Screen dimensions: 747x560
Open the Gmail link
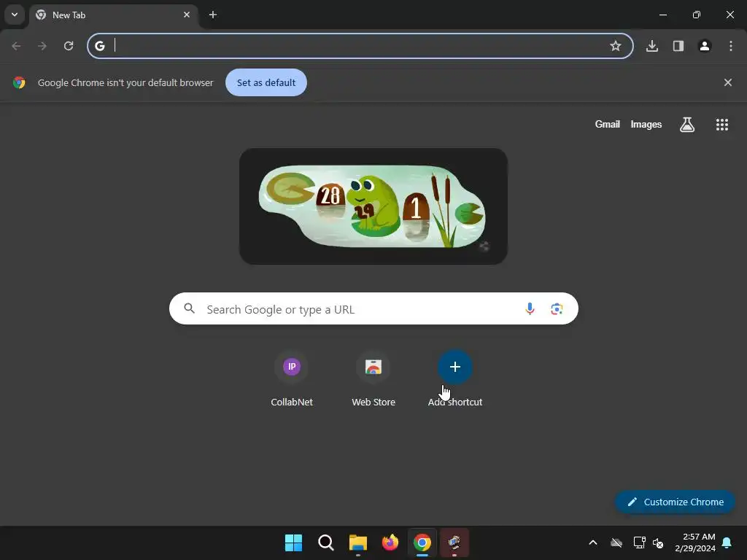tap(608, 124)
